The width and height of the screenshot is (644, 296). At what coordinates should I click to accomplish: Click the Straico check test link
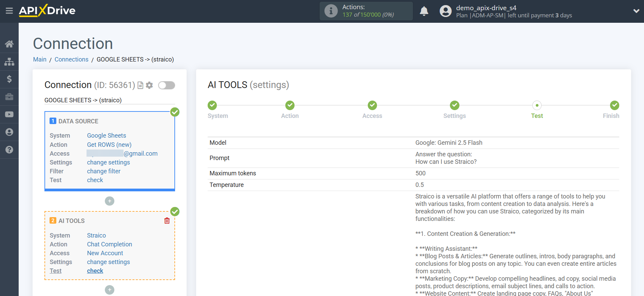[95, 271]
